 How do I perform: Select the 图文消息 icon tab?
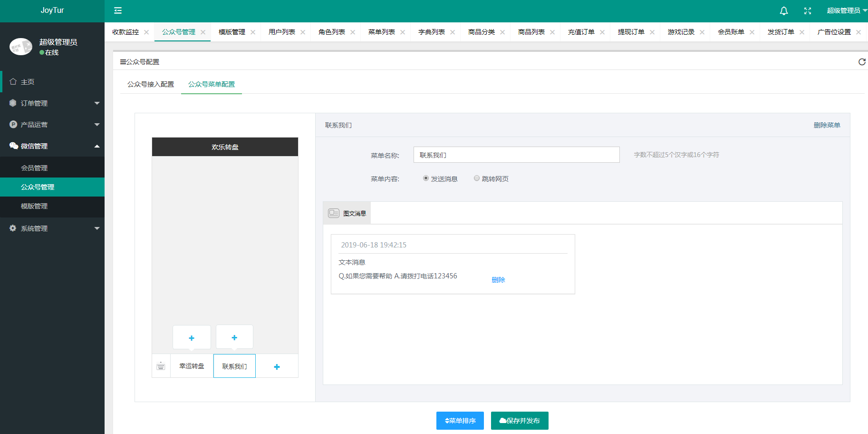pyautogui.click(x=347, y=213)
